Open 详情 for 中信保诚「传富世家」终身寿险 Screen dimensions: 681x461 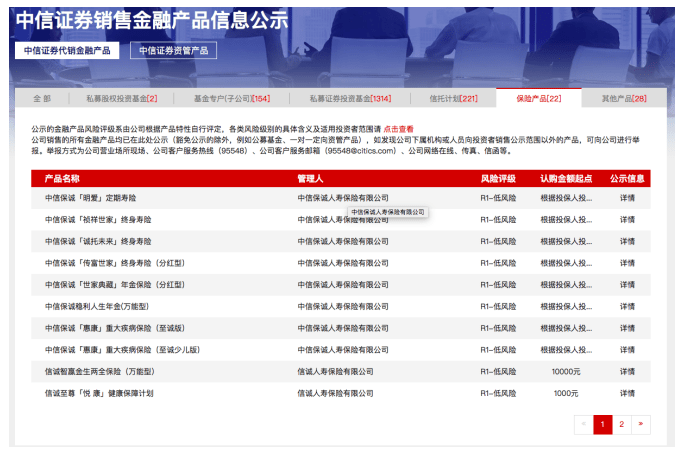[x=627, y=263]
